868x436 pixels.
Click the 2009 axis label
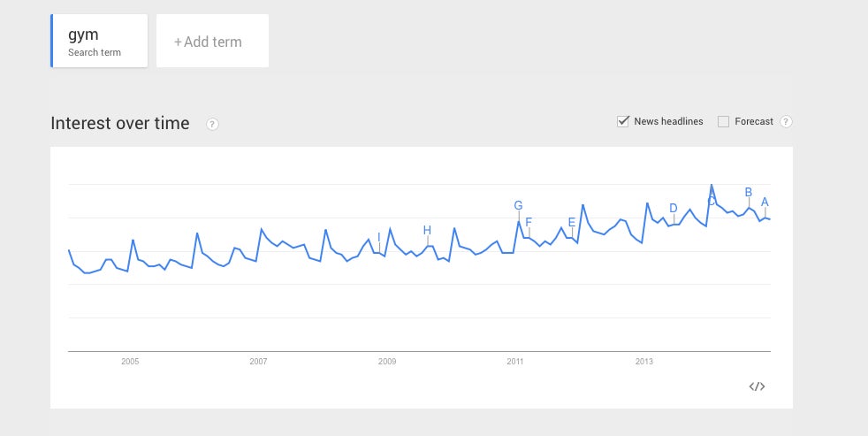point(387,362)
